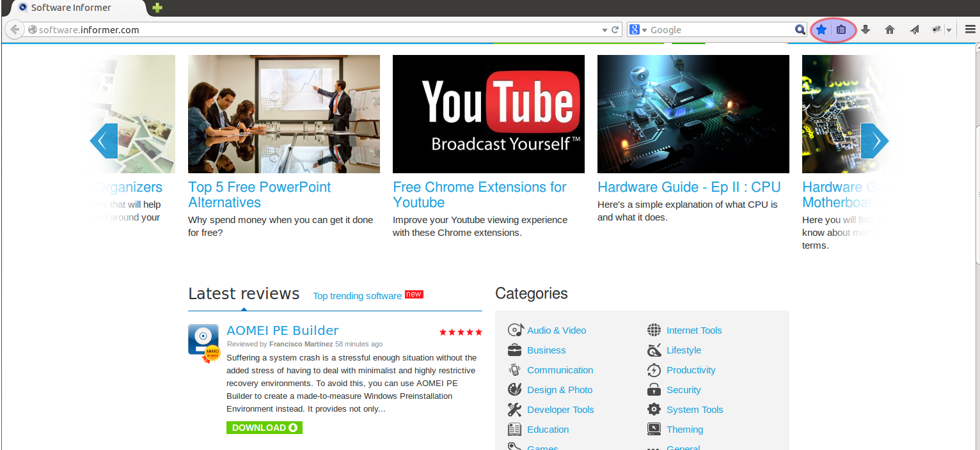This screenshot has height=450, width=980.
Task: Click the back navigation arrow button
Action: [15, 29]
